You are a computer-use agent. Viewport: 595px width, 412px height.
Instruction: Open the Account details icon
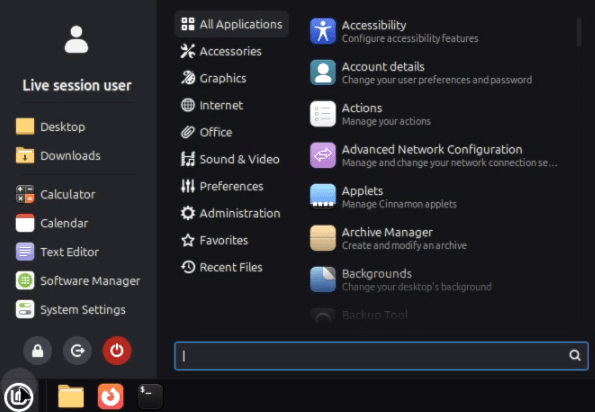[x=323, y=72]
